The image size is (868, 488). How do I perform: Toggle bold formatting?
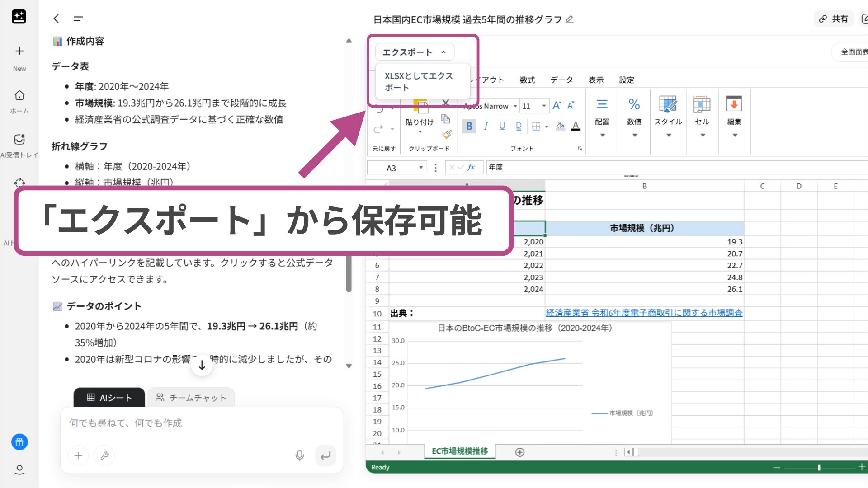469,127
